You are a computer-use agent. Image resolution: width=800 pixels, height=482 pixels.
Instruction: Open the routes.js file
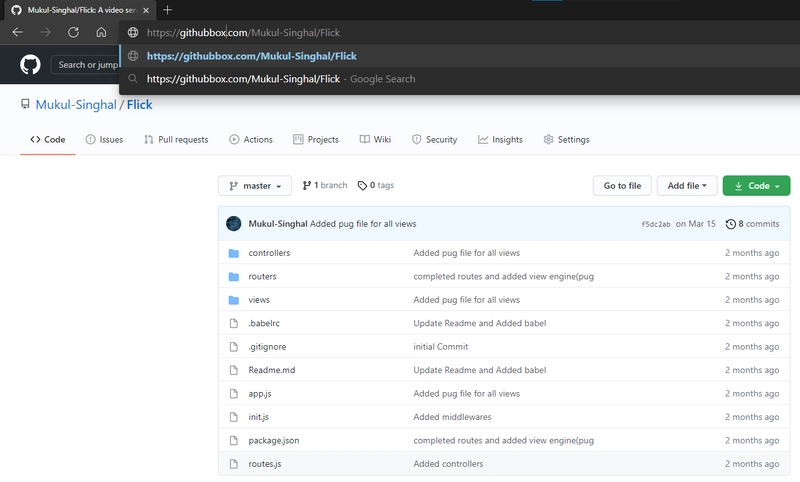[x=264, y=464]
